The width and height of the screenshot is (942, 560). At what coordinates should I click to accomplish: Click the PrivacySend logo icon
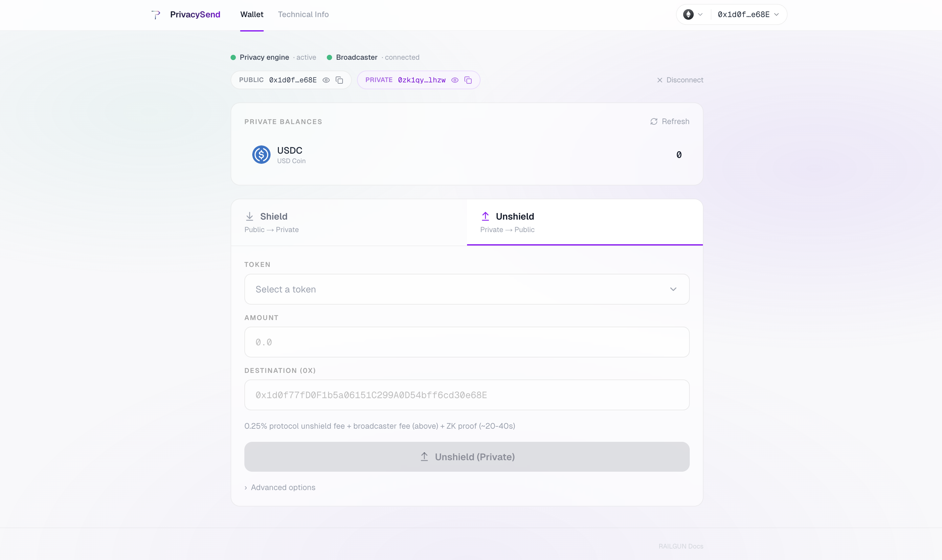(x=156, y=14)
